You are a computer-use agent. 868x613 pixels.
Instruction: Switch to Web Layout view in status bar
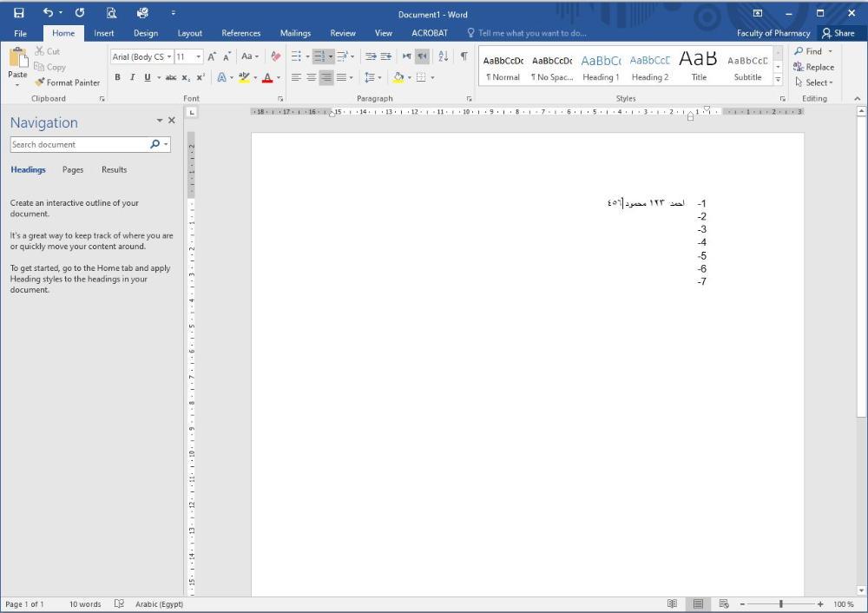click(x=724, y=604)
